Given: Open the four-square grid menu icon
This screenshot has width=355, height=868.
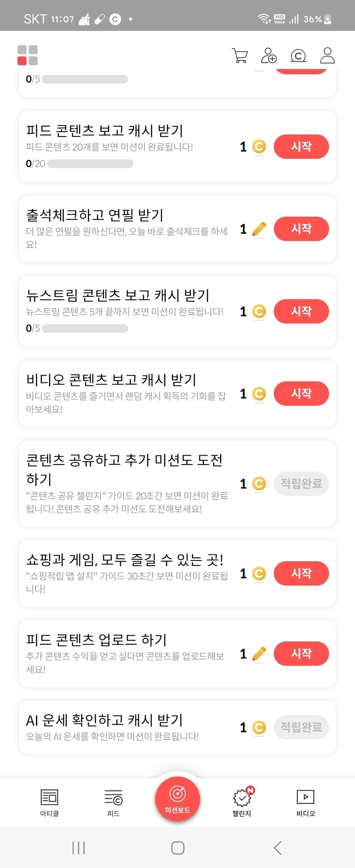Looking at the screenshot, I should pos(27,55).
